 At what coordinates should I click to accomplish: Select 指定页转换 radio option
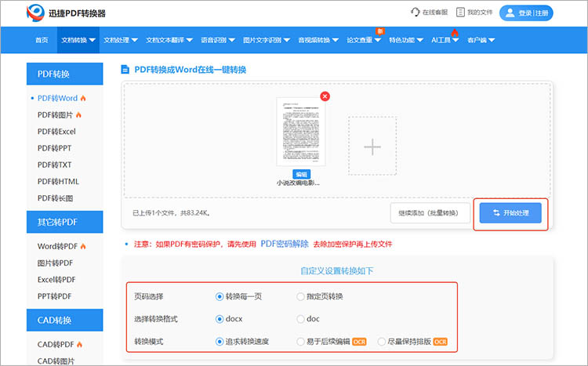(300, 296)
